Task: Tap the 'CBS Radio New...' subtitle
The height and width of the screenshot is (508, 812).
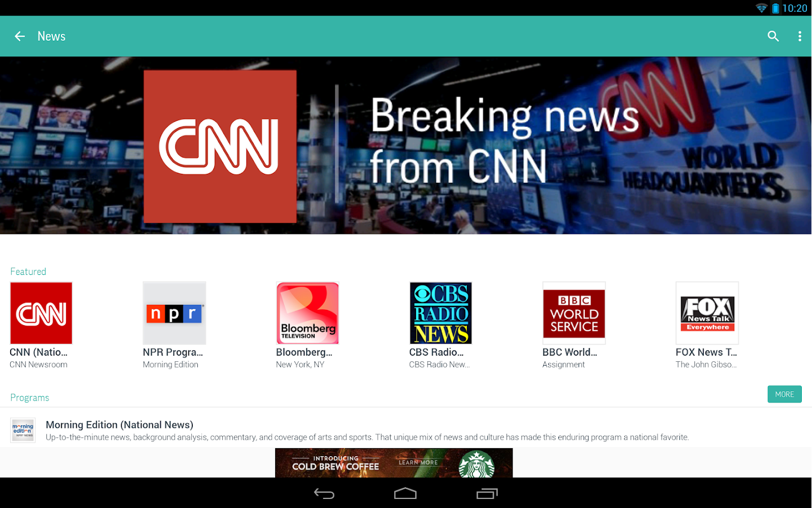Action: pyautogui.click(x=439, y=365)
